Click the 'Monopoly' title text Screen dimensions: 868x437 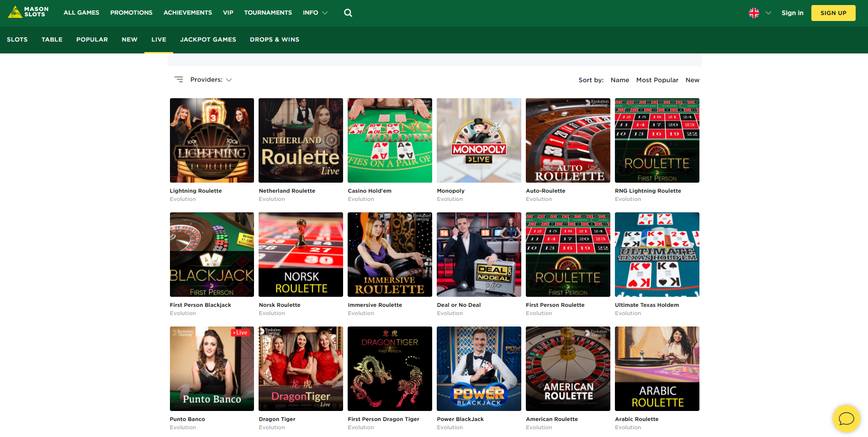point(450,191)
